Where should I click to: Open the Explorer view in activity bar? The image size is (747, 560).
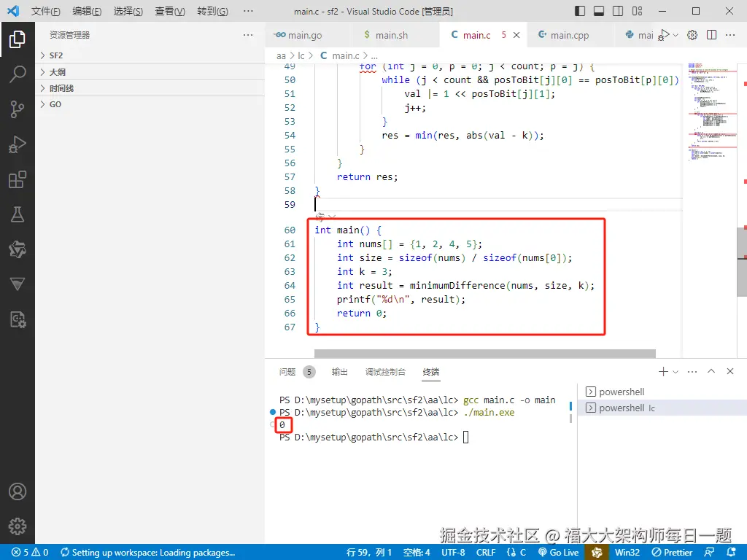click(x=18, y=39)
